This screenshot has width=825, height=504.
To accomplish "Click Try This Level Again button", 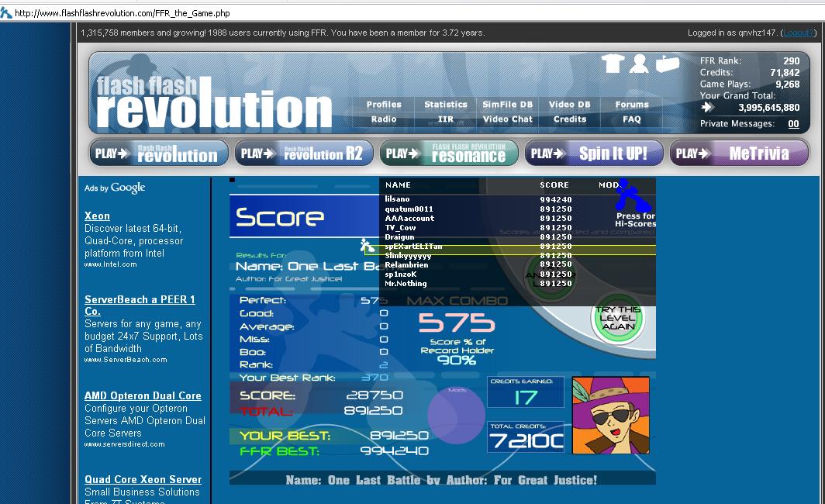I will (x=618, y=318).
